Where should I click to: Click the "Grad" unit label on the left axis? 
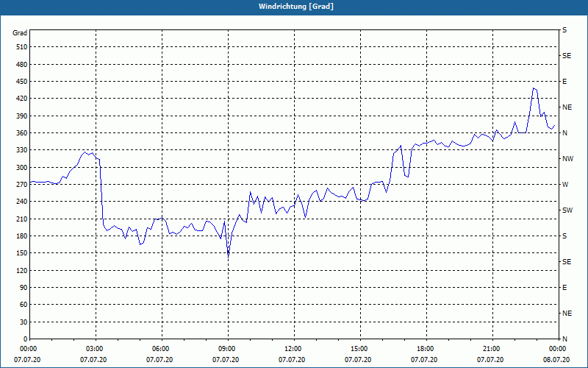click(20, 33)
